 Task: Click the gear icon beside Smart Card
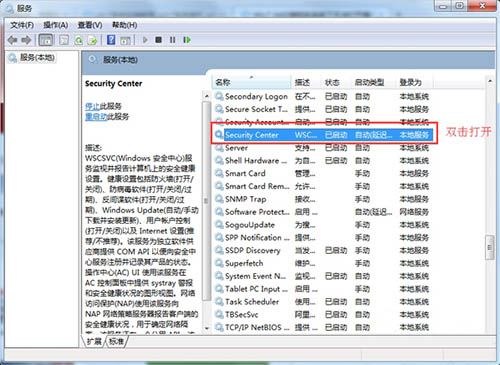219,173
